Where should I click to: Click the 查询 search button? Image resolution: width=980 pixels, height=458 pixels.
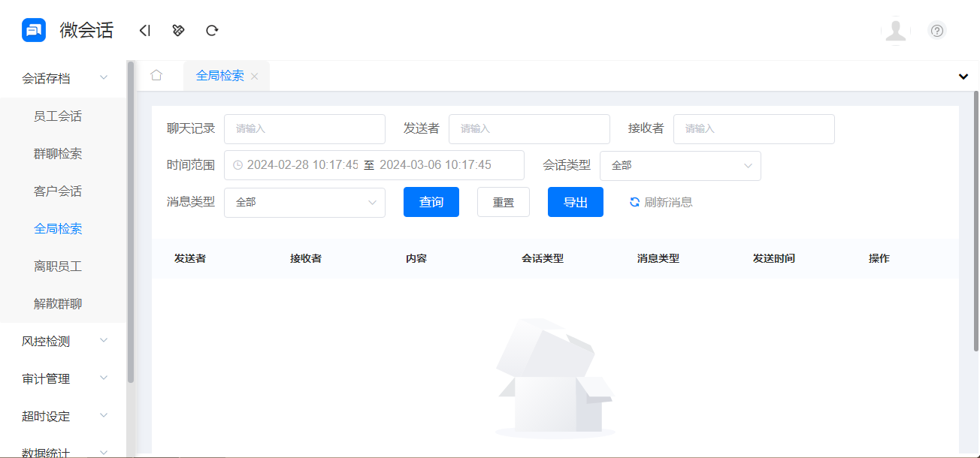(431, 201)
